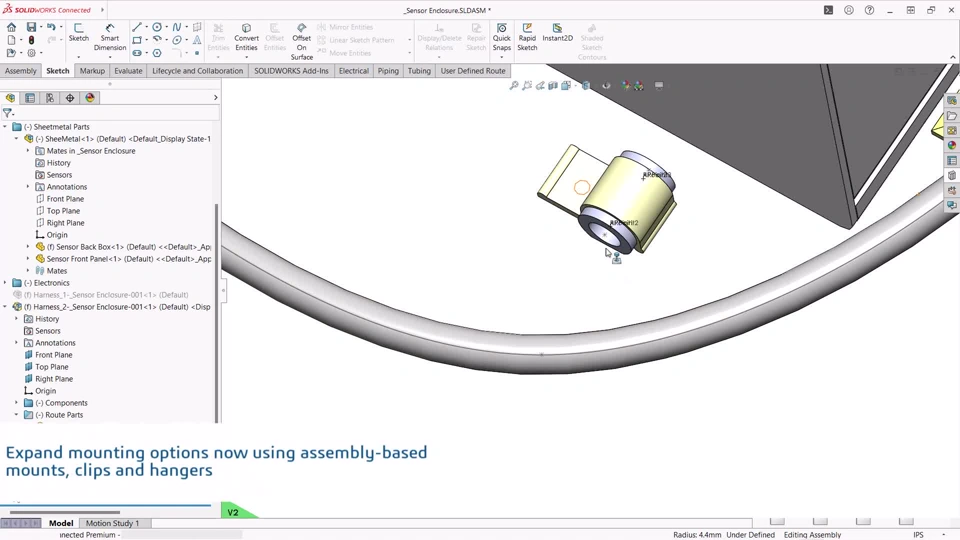The height and width of the screenshot is (540, 960).
Task: Open User Defined Route tab
Action: [473, 71]
